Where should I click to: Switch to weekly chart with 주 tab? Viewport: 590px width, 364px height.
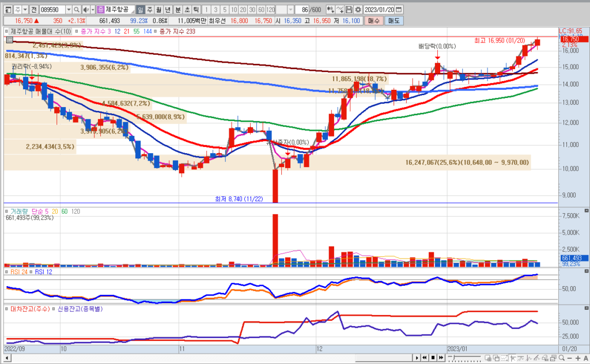click(x=150, y=10)
